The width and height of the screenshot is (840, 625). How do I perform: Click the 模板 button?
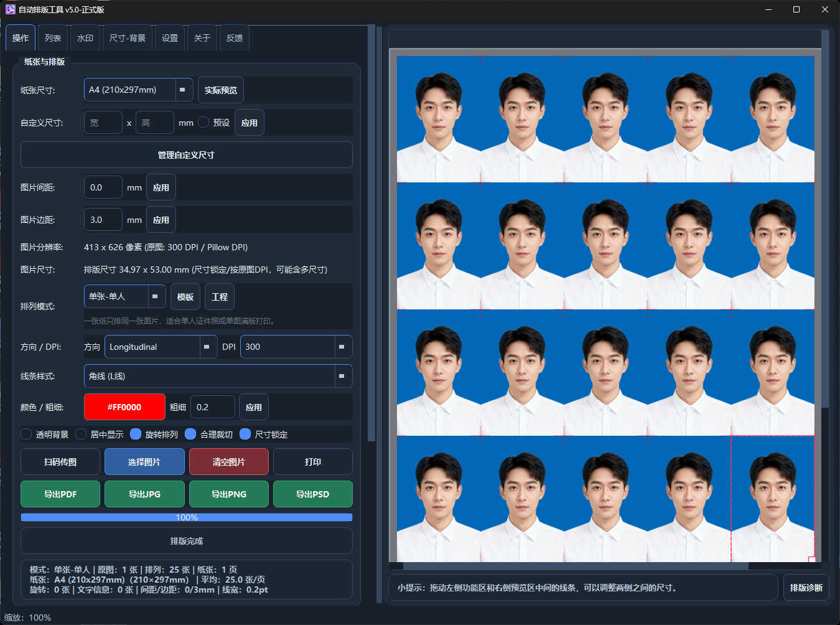[185, 297]
